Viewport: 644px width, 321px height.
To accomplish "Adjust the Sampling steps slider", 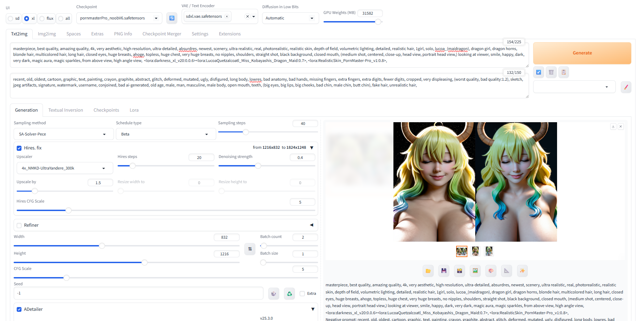I will (x=268, y=132).
